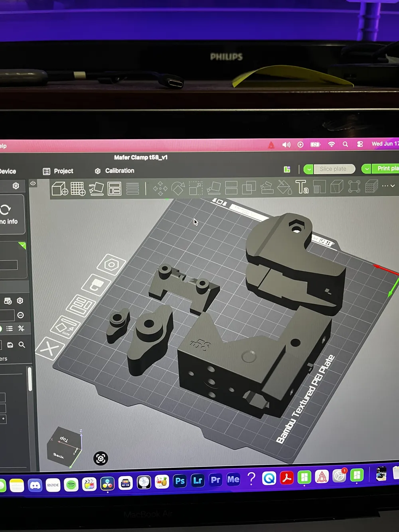Open printer settings gear at sidebar top
The width and height of the screenshot is (399, 532).
pyautogui.click(x=16, y=186)
